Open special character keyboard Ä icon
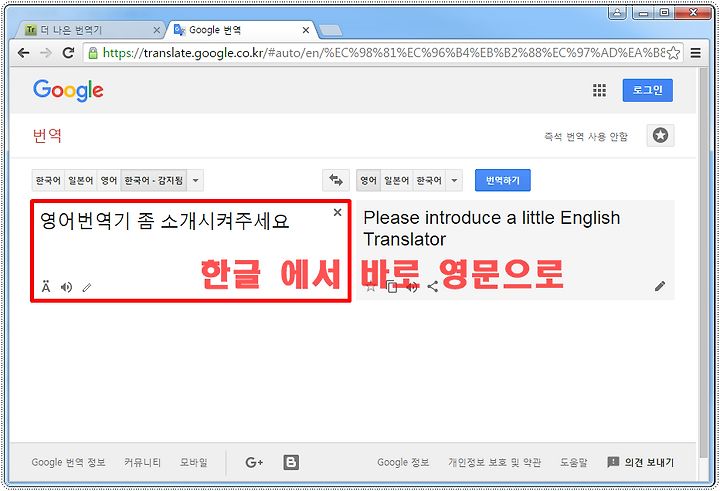 click(x=46, y=287)
